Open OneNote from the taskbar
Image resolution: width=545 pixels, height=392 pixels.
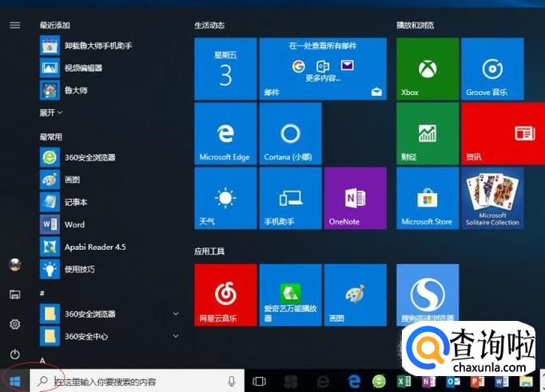[x=428, y=382]
